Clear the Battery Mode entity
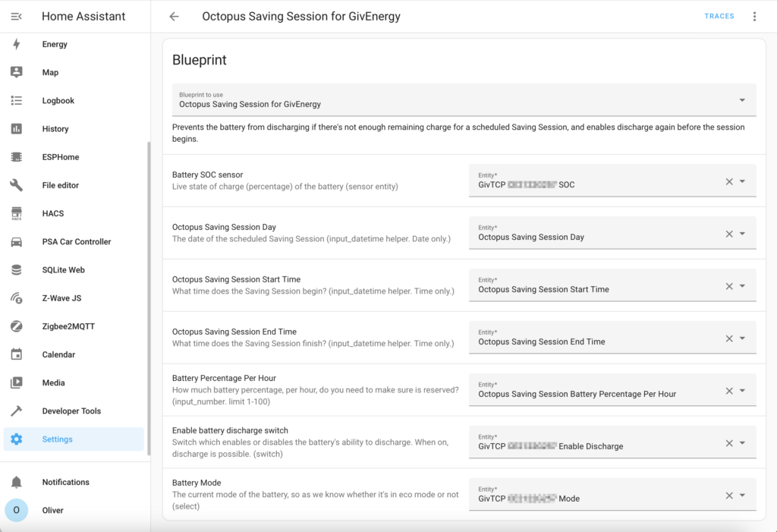The image size is (777, 532). (729, 496)
